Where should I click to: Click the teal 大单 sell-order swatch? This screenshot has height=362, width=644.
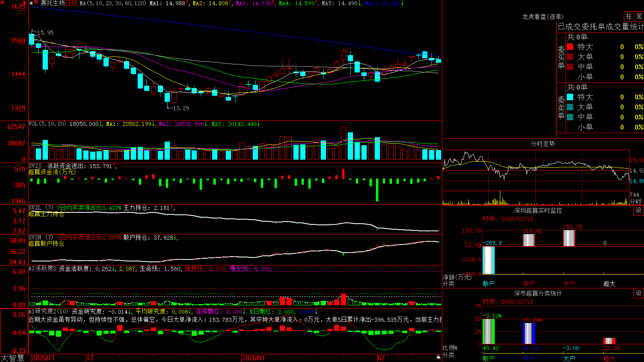(570, 107)
